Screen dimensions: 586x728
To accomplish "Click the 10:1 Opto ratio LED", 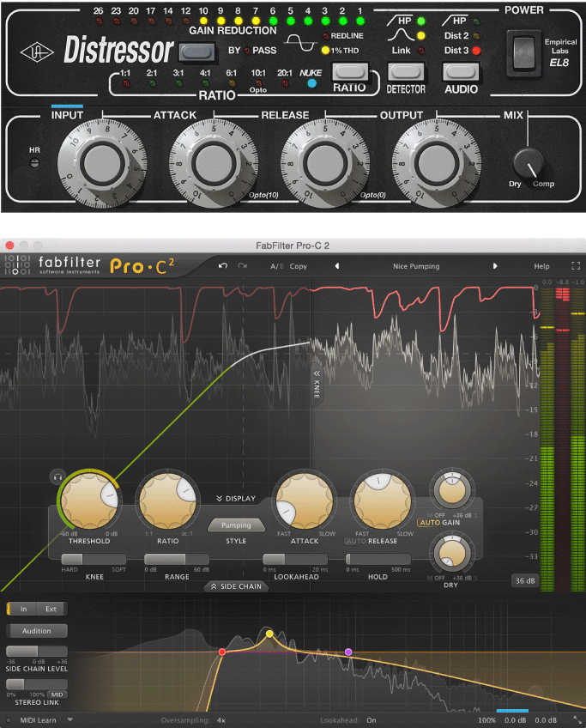I will (x=258, y=83).
